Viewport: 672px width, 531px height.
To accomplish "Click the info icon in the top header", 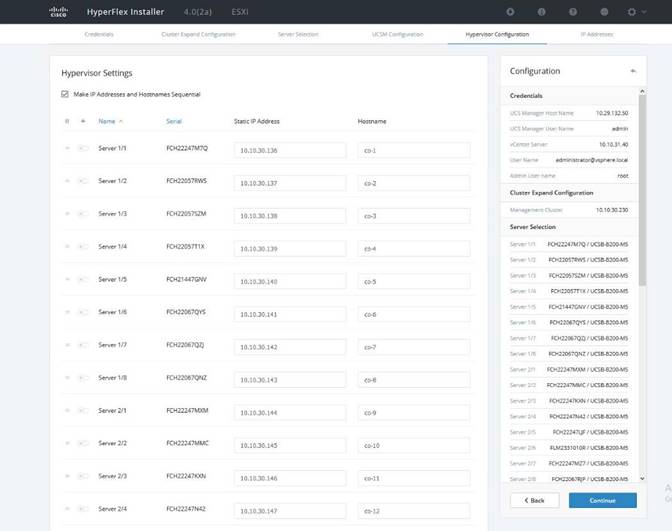I will pos(542,12).
